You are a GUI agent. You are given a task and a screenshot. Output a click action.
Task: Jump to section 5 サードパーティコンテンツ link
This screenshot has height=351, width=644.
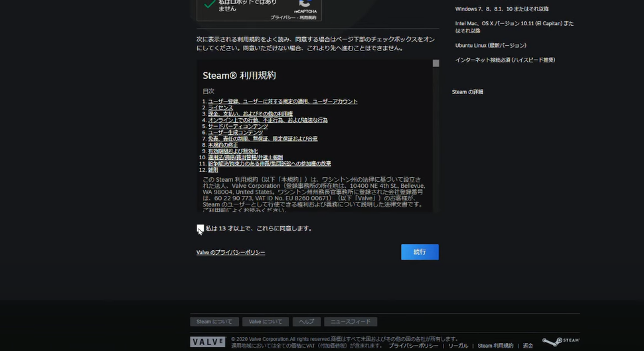click(x=238, y=127)
